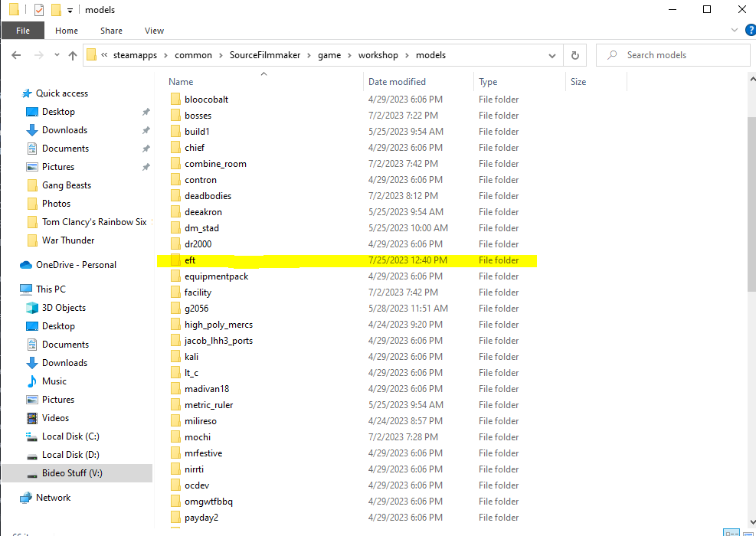
Task: Click the New folder quick access icon
Action: [x=56, y=10]
